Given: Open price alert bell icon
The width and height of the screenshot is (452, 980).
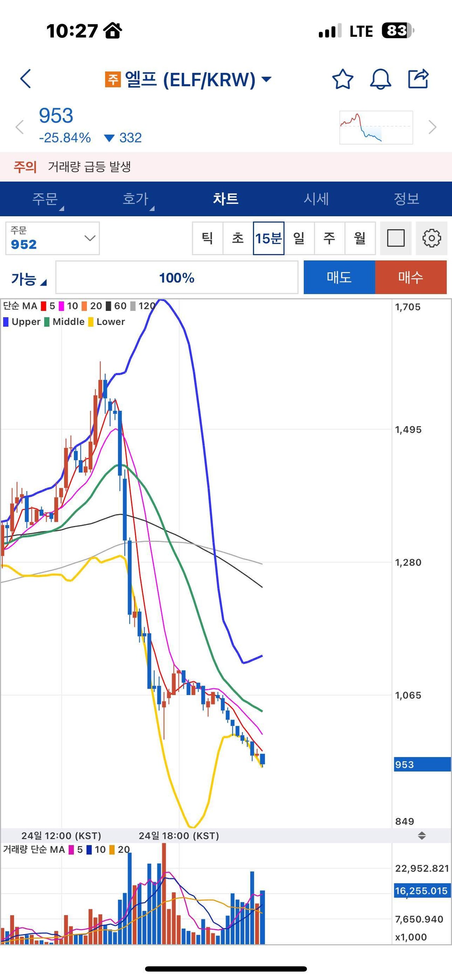Looking at the screenshot, I should tap(380, 79).
